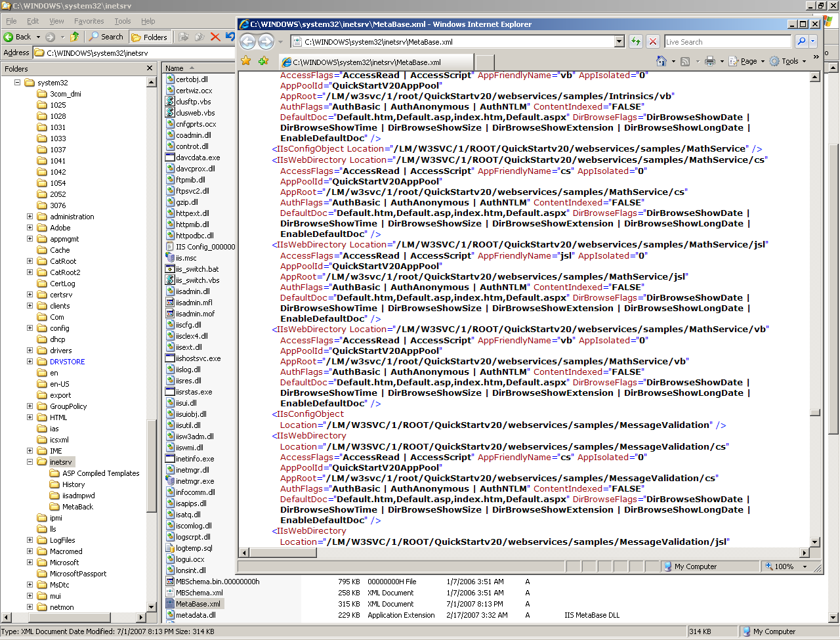Click the IE vertical scrollbar up arrow
840x640 pixels.
pyautogui.click(x=815, y=77)
